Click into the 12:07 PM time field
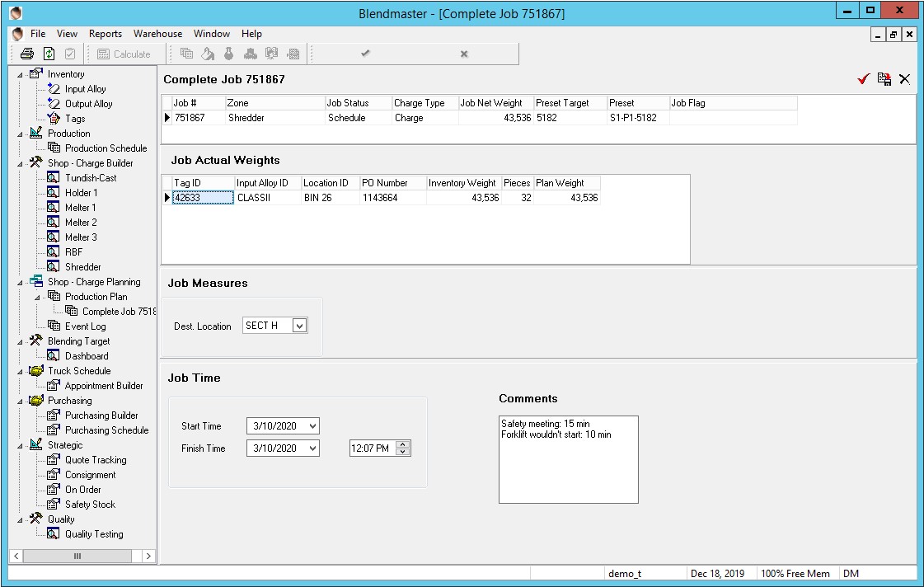The image size is (924, 587). pos(373,448)
